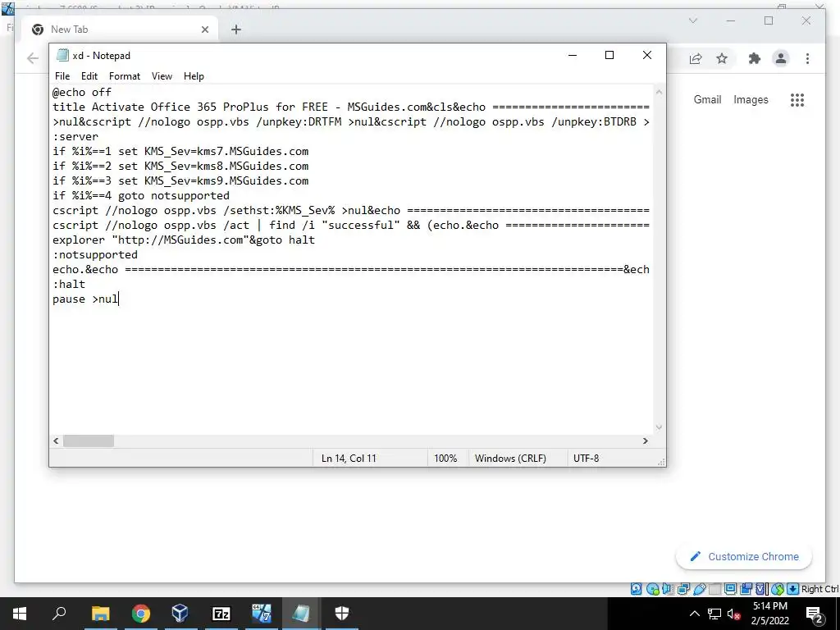Click the '@echo off' line
The image size is (840, 630).
tap(82, 92)
